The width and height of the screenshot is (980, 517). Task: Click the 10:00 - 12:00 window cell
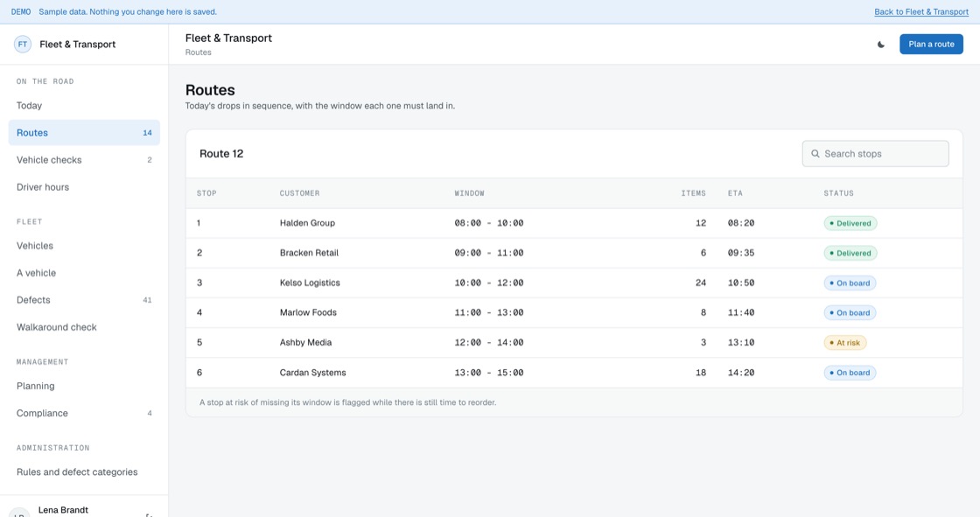489,283
